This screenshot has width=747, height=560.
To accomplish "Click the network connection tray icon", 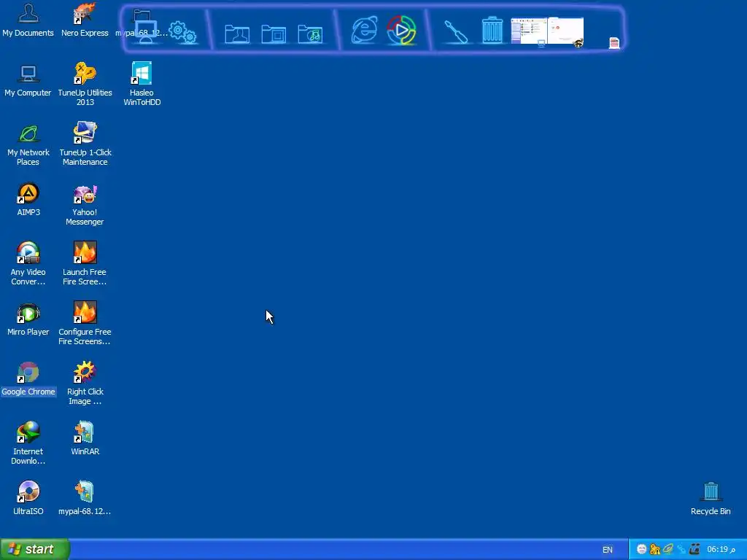I will point(681,549).
